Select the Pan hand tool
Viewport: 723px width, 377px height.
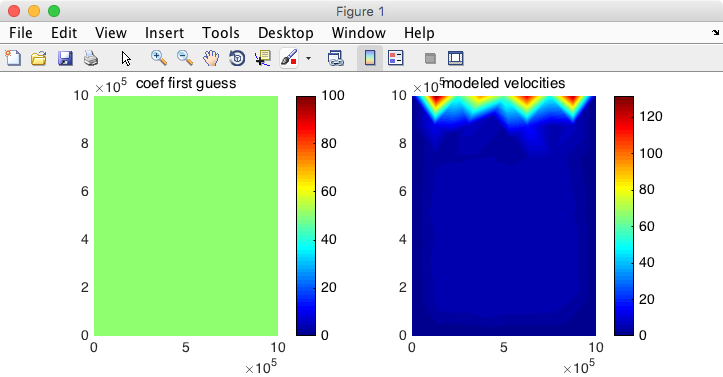tap(211, 58)
